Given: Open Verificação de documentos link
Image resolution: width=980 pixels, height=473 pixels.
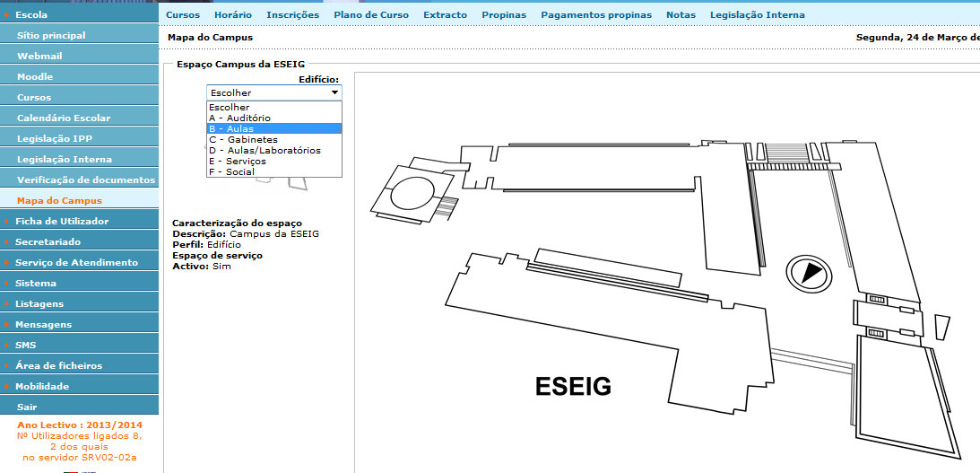Looking at the screenshot, I should [86, 180].
